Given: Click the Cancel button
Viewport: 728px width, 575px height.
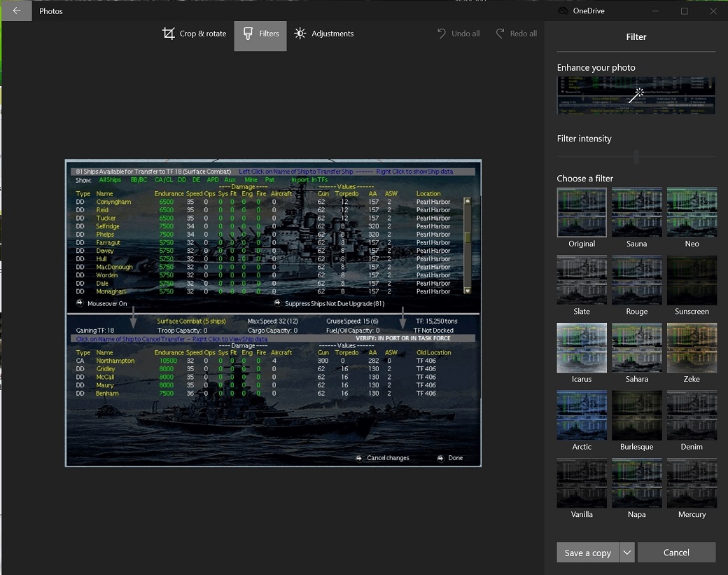Looking at the screenshot, I should tap(676, 553).
